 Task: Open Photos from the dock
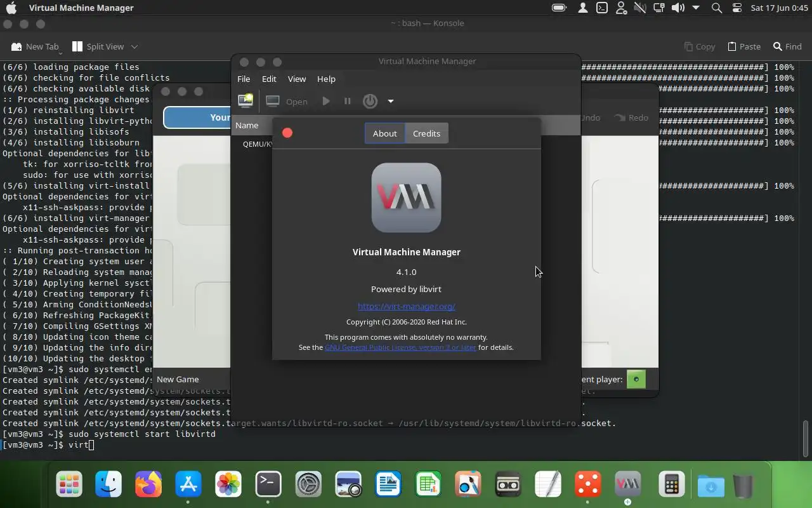[x=228, y=485]
